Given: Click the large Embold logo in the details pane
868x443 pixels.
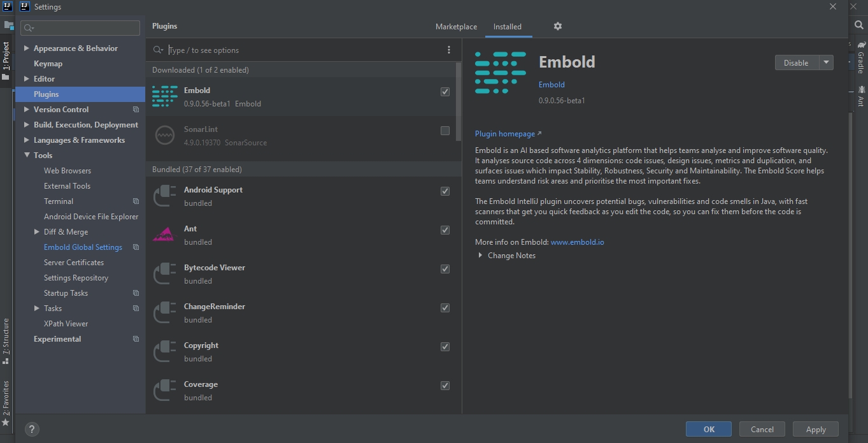Looking at the screenshot, I should [x=501, y=73].
